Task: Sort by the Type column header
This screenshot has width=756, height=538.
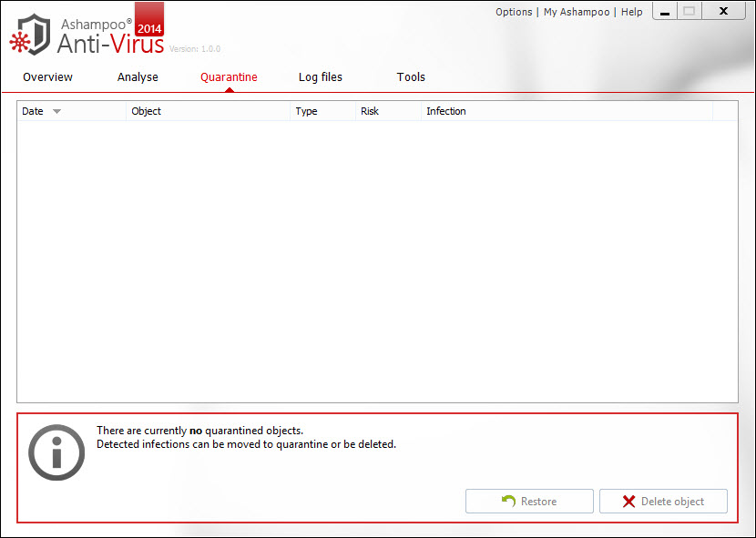Action: pyautogui.click(x=322, y=111)
